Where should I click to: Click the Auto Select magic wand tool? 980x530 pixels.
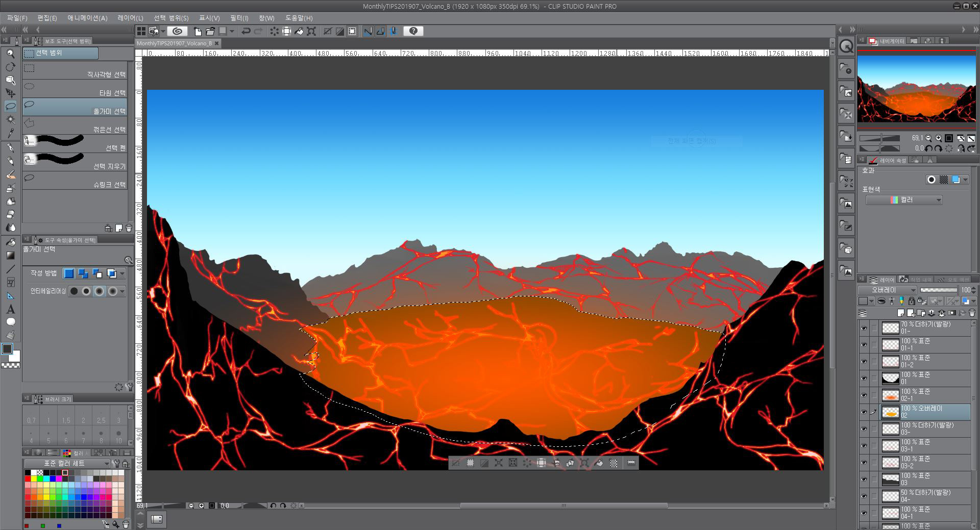[x=10, y=120]
